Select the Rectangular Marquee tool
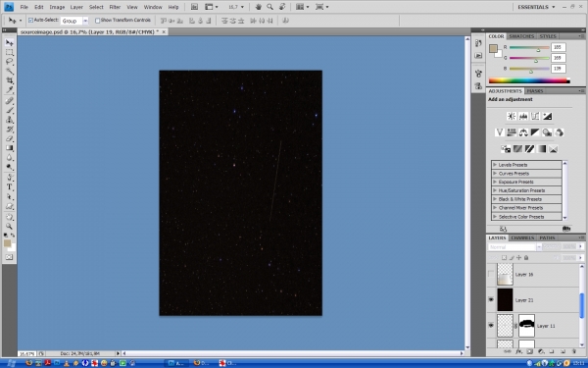The height and width of the screenshot is (368, 588). pyautogui.click(x=10, y=52)
